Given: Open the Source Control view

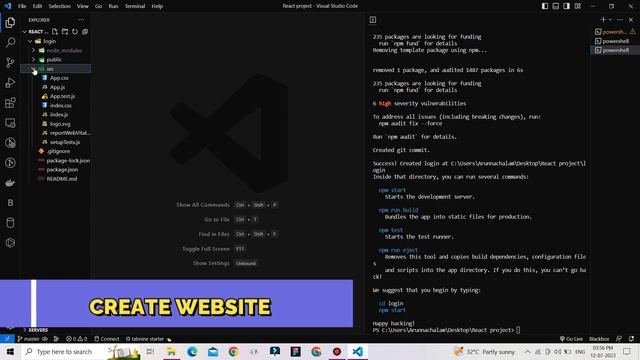Looking at the screenshot, I should click(10, 62).
